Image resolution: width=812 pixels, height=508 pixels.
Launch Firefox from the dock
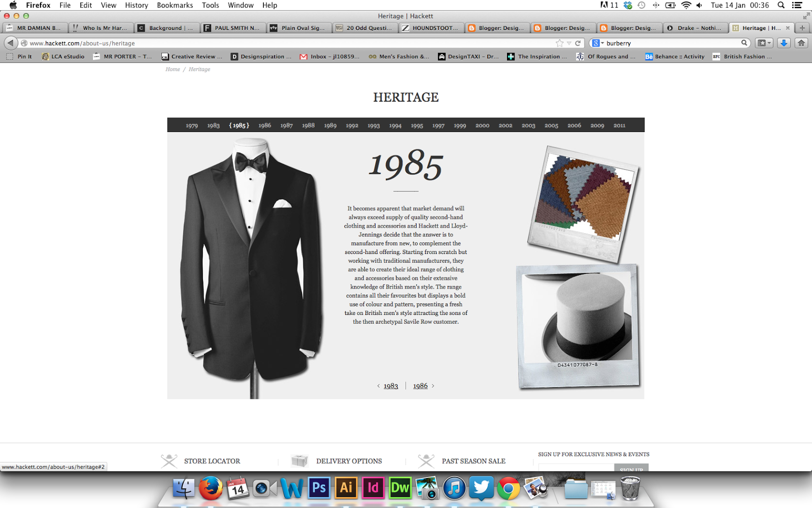[x=211, y=489]
